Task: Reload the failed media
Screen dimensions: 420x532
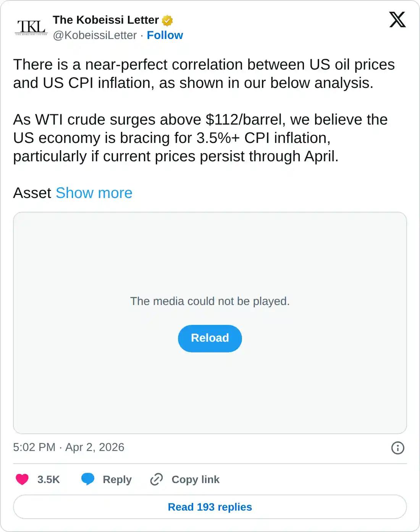Action: pyautogui.click(x=210, y=338)
